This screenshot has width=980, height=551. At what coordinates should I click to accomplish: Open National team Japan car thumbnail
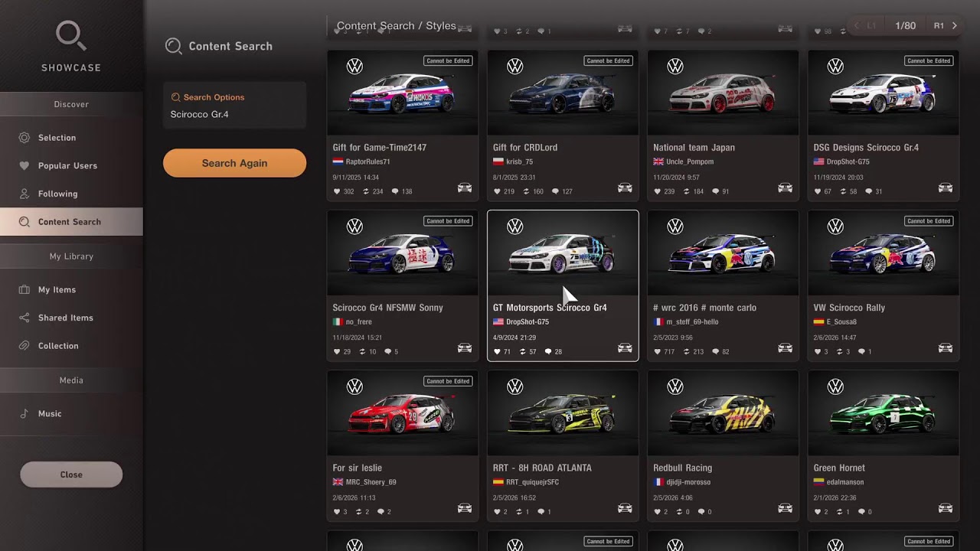723,93
